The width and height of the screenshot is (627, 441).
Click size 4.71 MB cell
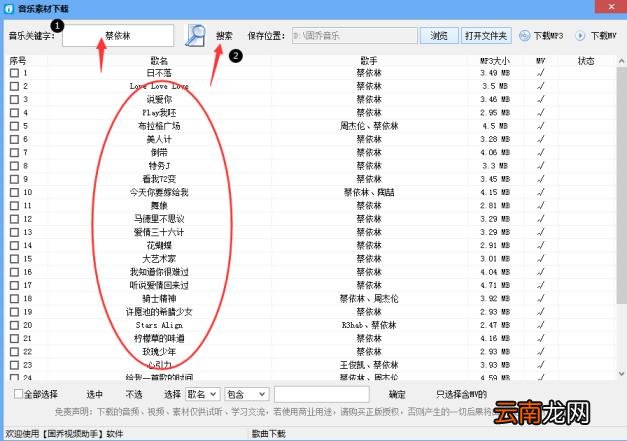click(495, 285)
